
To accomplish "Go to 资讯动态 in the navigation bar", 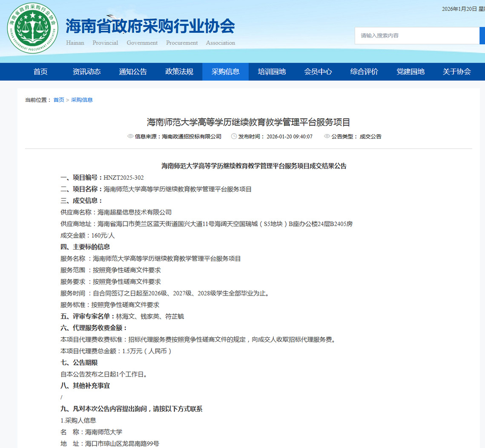I will pyautogui.click(x=87, y=72).
